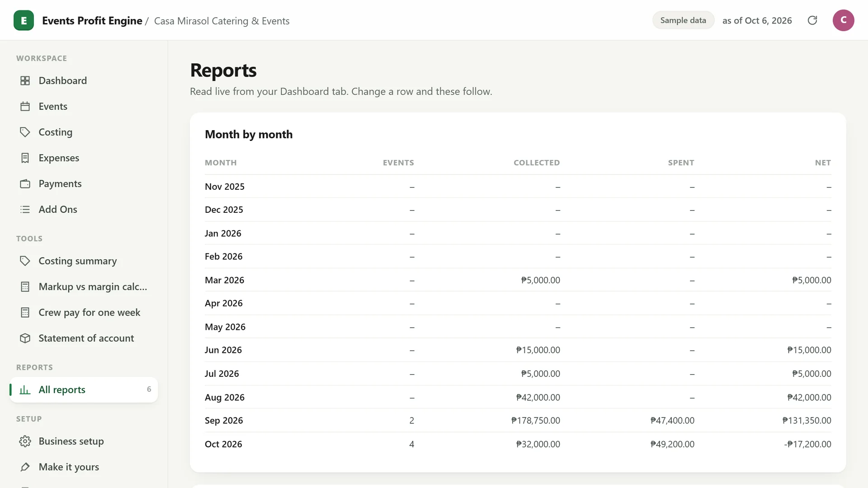Click the Dashboard grid icon
This screenshot has height=488, width=868.
click(25, 80)
